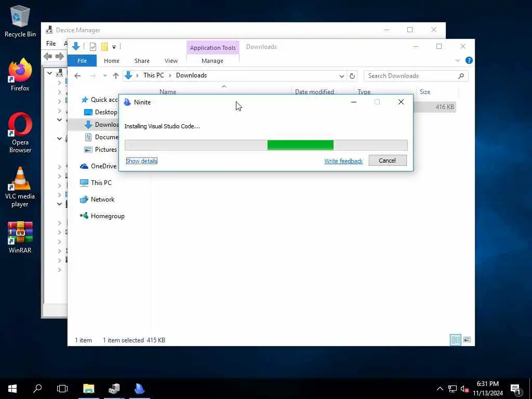Image resolution: width=532 pixels, height=399 pixels.
Task: Go up one folder level
Action: point(116,76)
